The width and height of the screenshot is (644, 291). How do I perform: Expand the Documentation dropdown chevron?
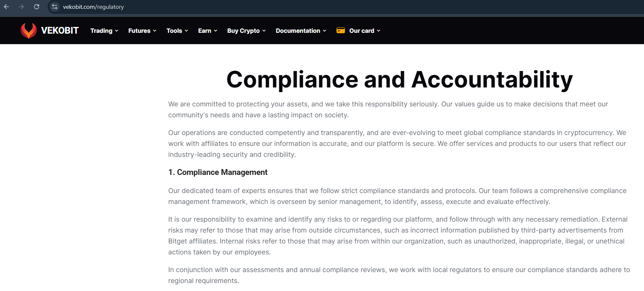pyautogui.click(x=324, y=31)
